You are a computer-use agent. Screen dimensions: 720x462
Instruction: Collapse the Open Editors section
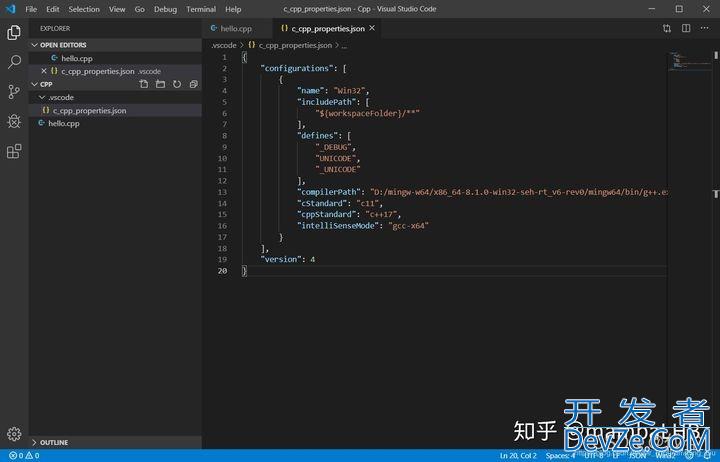34,45
